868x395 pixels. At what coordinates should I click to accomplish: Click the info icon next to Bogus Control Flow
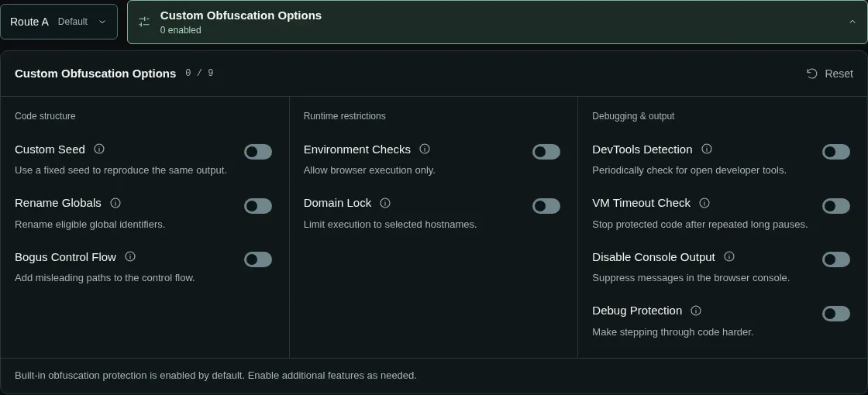130,256
